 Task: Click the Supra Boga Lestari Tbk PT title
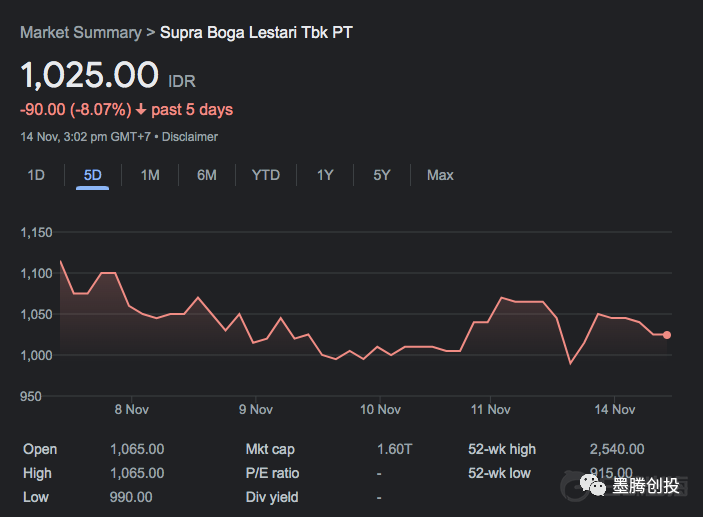(x=256, y=32)
